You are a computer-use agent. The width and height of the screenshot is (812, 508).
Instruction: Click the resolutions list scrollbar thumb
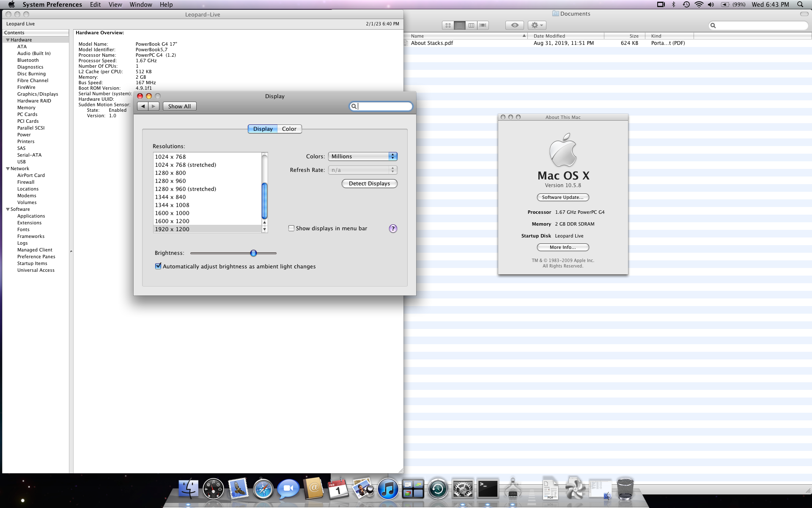pos(264,201)
